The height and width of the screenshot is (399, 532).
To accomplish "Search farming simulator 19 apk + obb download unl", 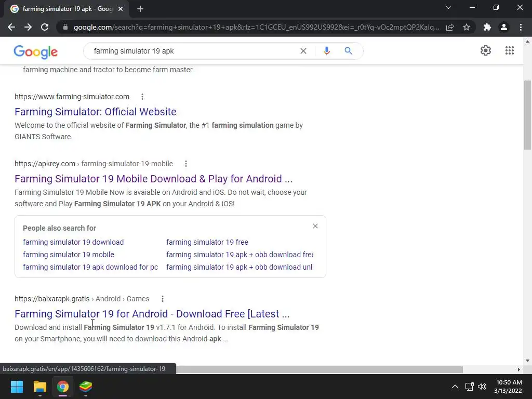I will point(240,268).
